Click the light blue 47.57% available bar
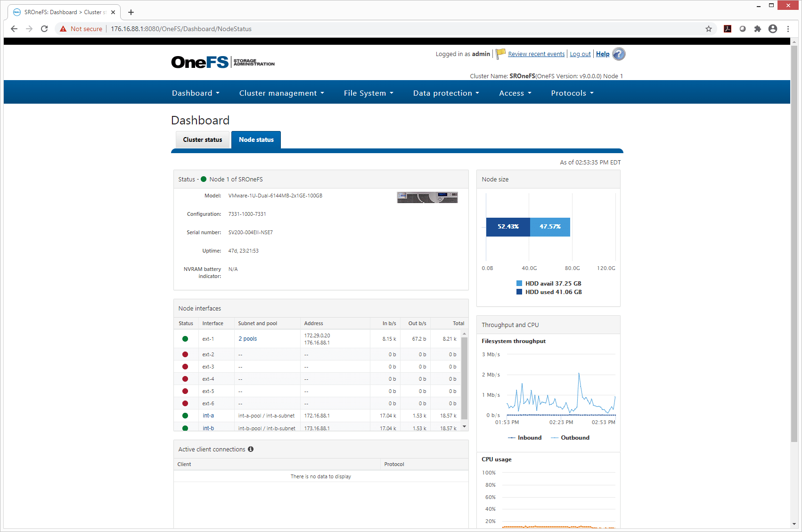 click(550, 227)
